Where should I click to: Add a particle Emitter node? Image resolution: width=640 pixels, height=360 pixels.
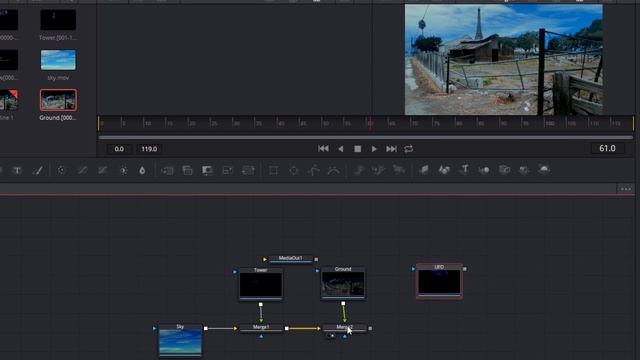point(359,170)
